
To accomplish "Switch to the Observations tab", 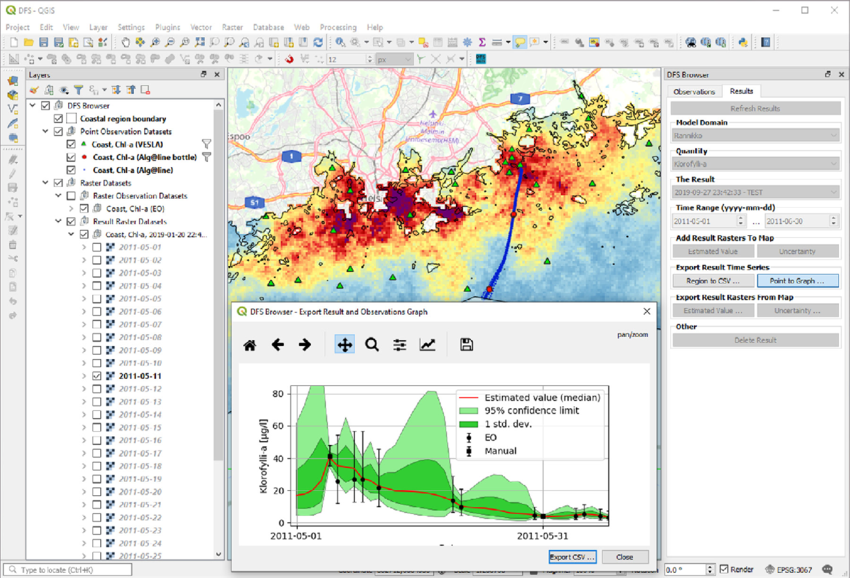I will click(x=695, y=91).
